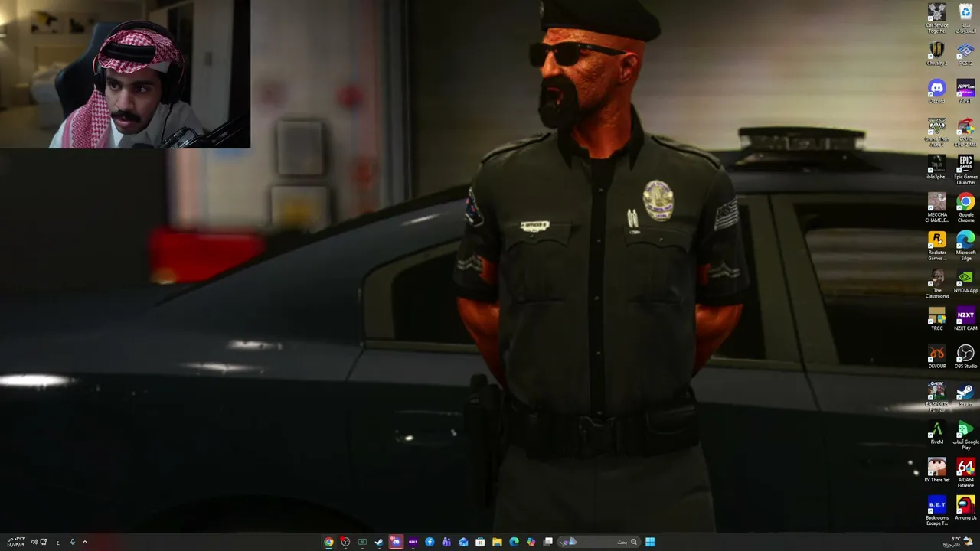Open the volume control in the taskbar

click(x=34, y=542)
